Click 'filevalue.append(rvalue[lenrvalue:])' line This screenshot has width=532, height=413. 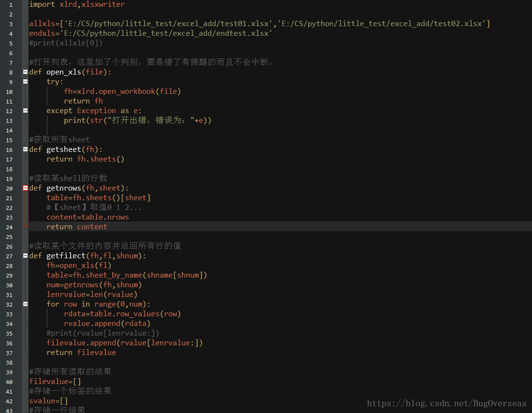(125, 343)
